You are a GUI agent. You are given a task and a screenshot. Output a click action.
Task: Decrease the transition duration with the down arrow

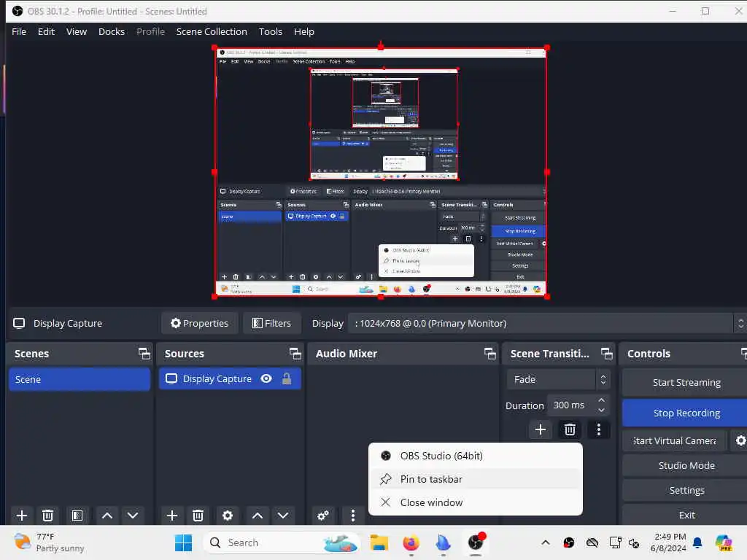(x=601, y=410)
